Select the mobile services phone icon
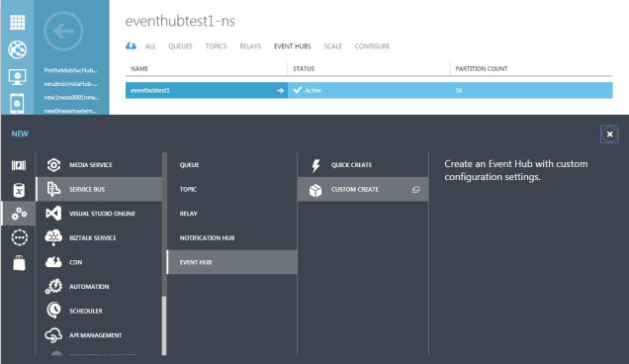The height and width of the screenshot is (364, 629). [x=17, y=104]
